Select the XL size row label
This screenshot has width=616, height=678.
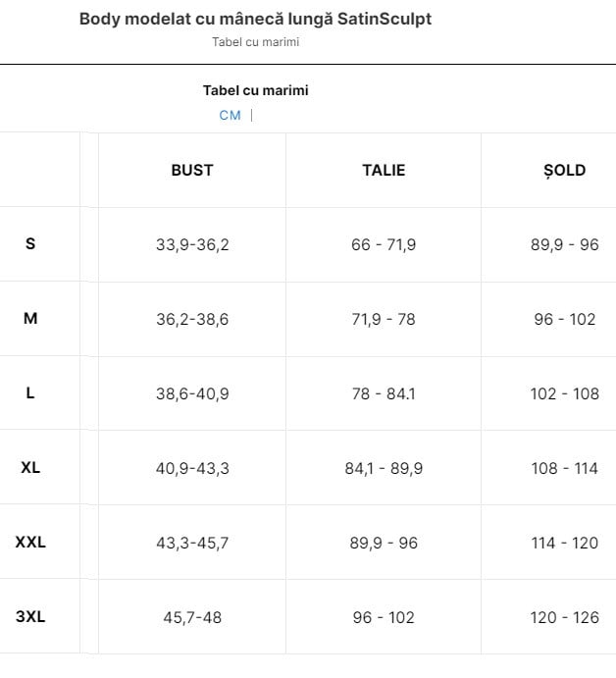[x=30, y=467]
